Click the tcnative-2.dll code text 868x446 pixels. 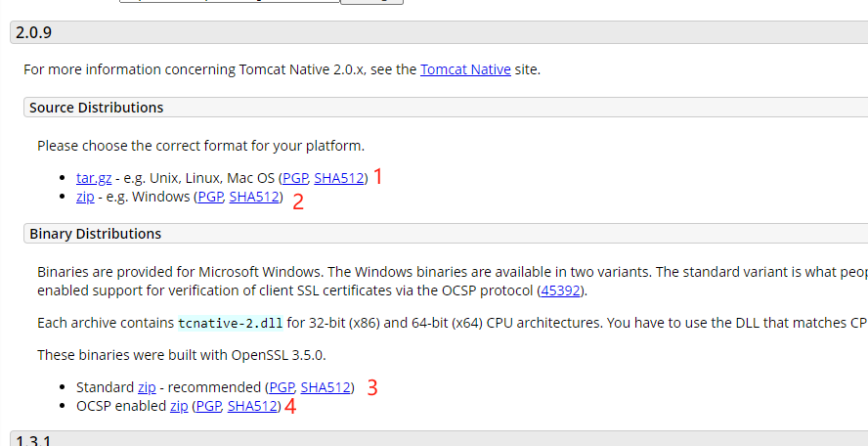pos(231,323)
